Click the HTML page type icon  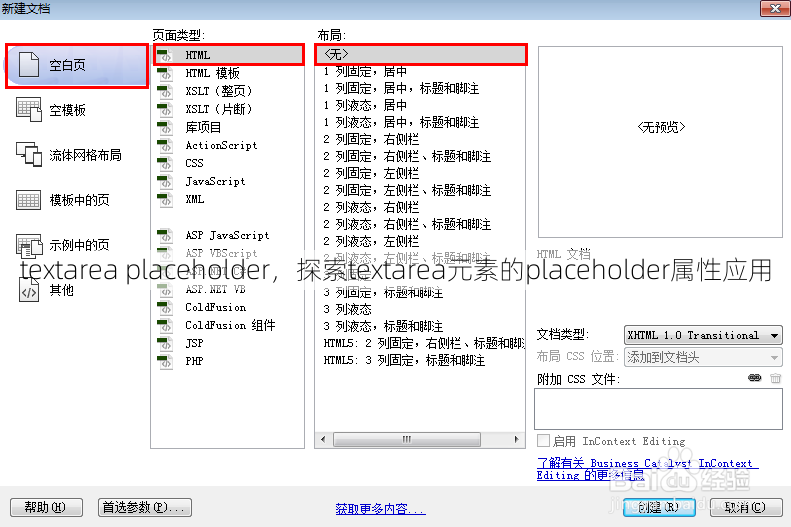[x=164, y=54]
